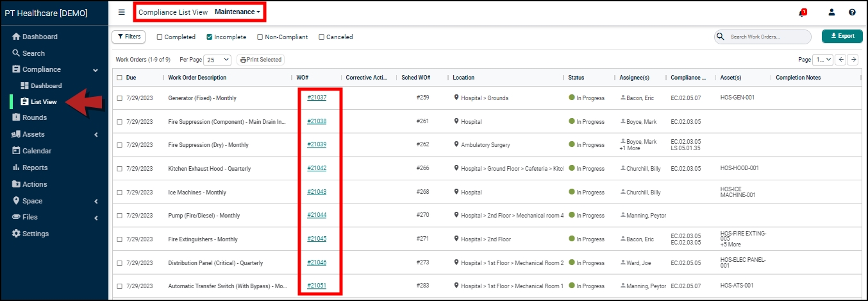Screen dimensions: 868x301
Task: Collapse the Compliance sidebar section
Action: pyautogui.click(x=96, y=70)
